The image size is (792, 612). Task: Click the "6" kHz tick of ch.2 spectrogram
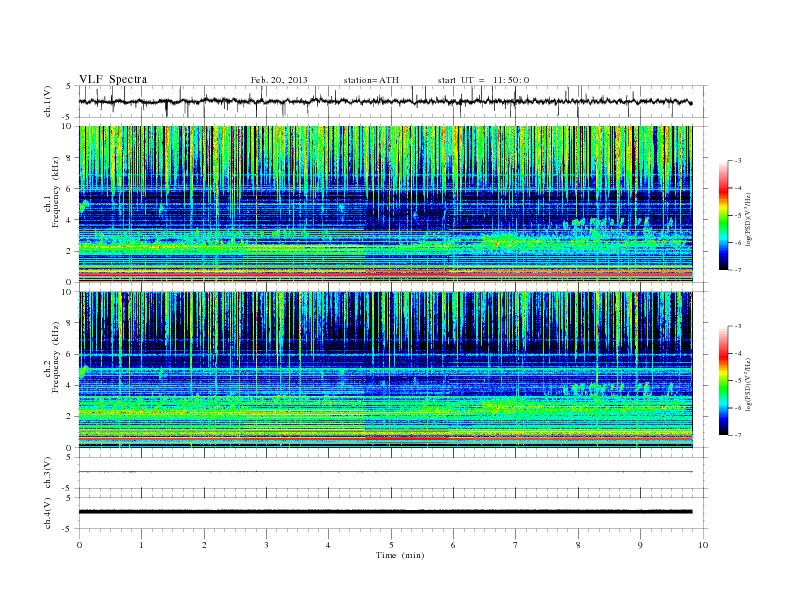pyautogui.click(x=69, y=354)
